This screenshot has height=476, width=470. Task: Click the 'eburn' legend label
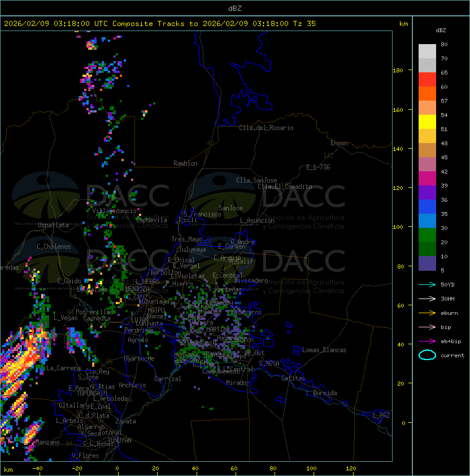coord(449,313)
